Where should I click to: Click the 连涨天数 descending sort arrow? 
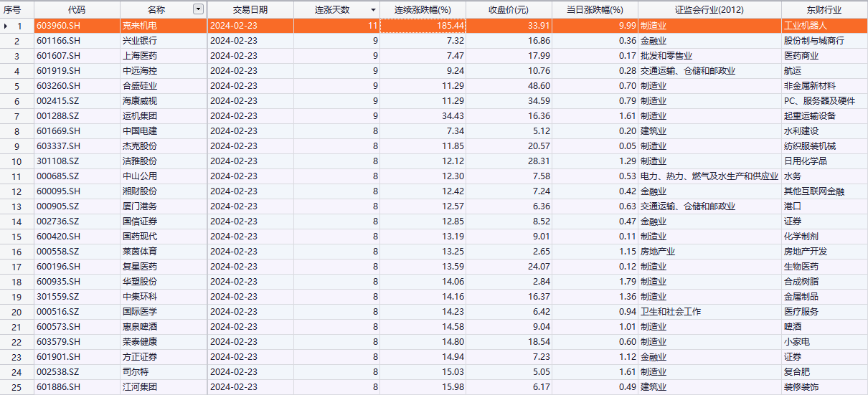(x=372, y=10)
